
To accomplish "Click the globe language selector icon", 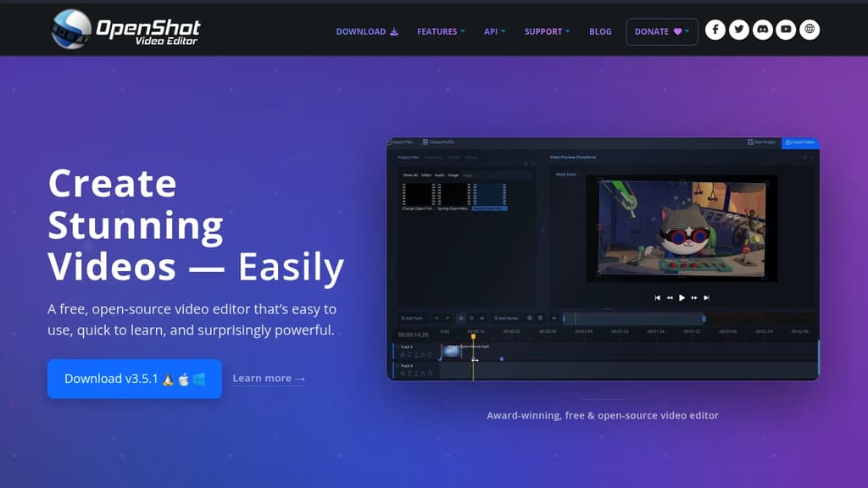I will [x=810, y=30].
